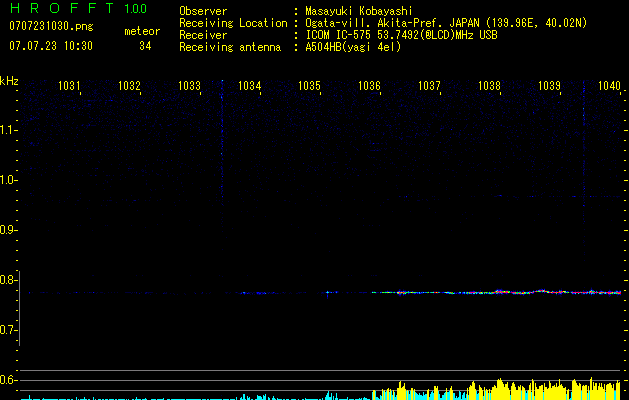Screen dimensions: 629x400
Task: Click the 1037 time axis label
Action: coord(429,86)
